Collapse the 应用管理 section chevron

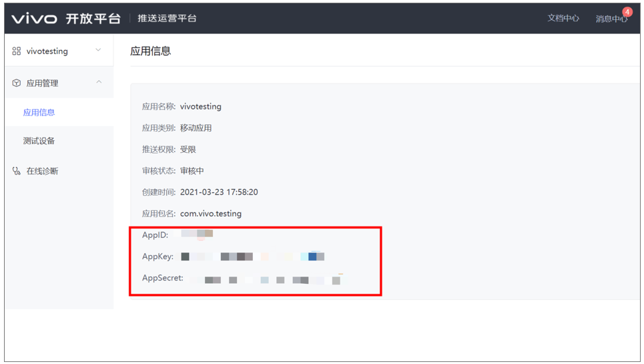[x=99, y=82]
